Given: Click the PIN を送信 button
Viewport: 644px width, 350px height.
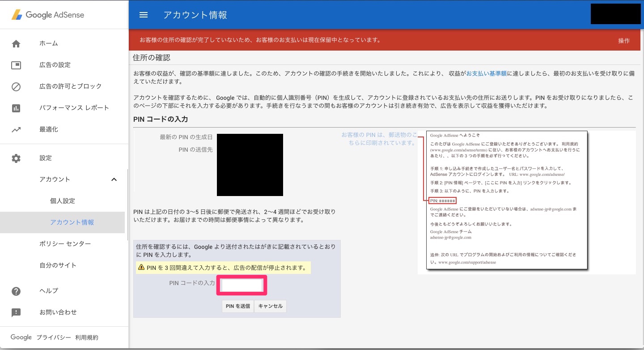Looking at the screenshot, I should pos(238,307).
